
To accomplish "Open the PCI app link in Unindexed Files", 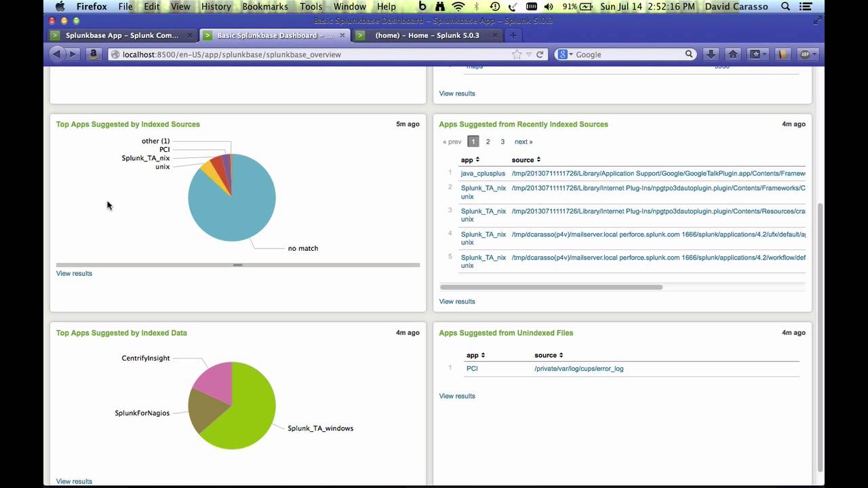I will [472, 369].
